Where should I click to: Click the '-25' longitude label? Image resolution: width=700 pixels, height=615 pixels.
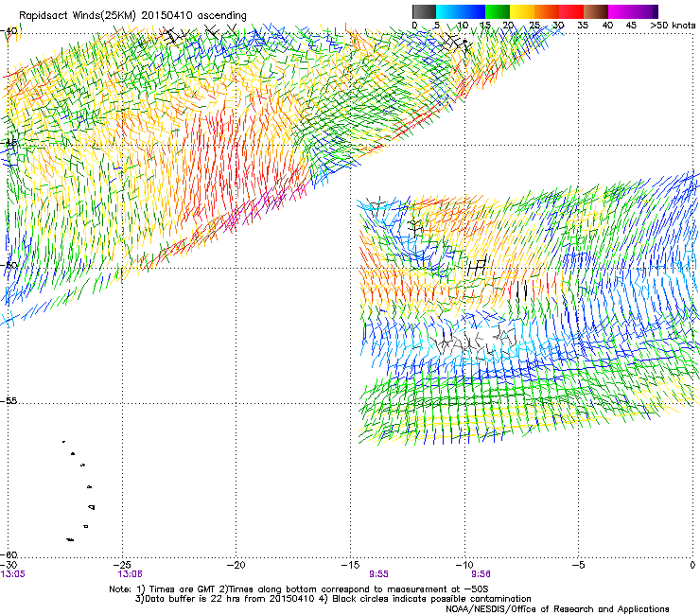pos(122,566)
